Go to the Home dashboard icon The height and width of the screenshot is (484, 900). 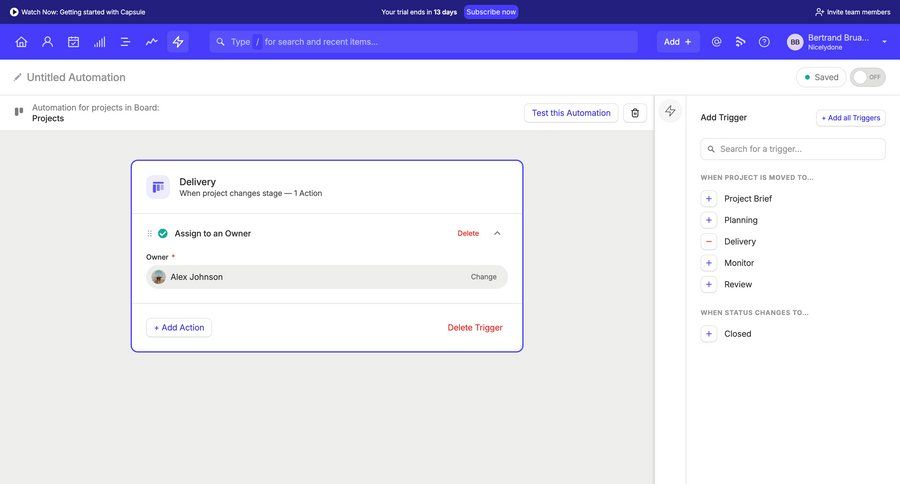coord(21,42)
